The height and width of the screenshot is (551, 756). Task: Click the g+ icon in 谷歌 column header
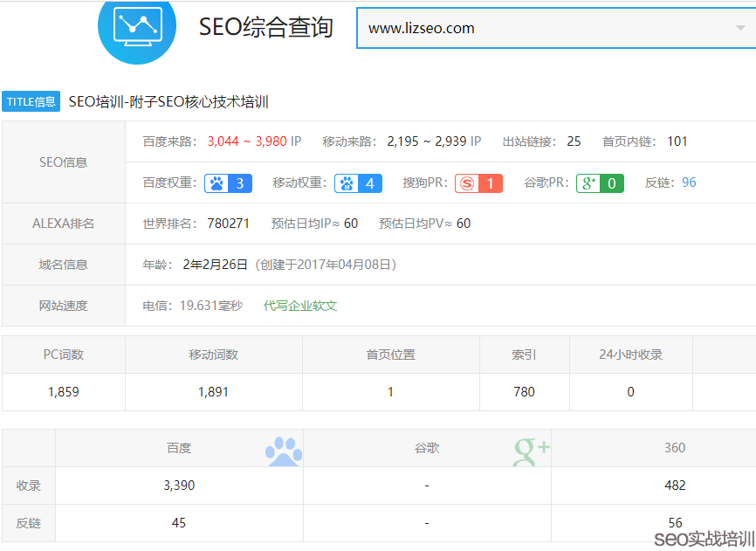pos(531,451)
